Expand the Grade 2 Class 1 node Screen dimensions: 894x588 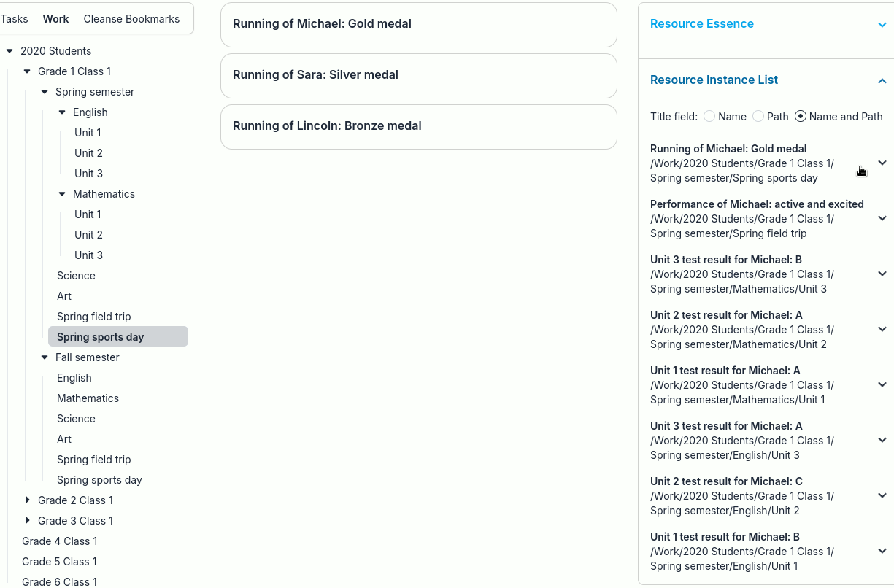coord(27,500)
